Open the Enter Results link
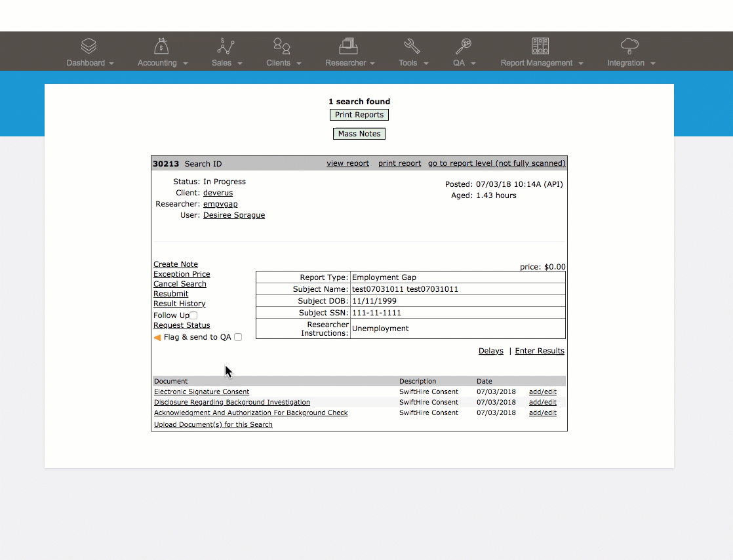Viewport: 733px width, 560px height. pyautogui.click(x=540, y=351)
